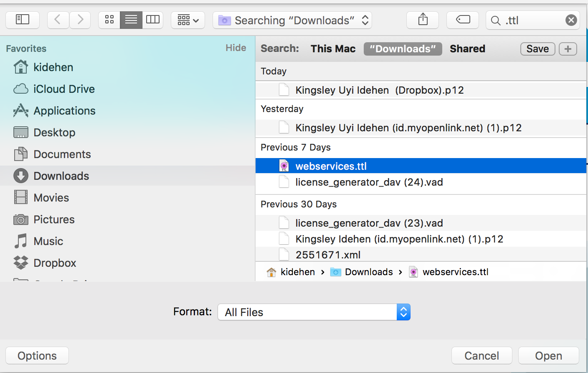Switch to list view

click(131, 20)
